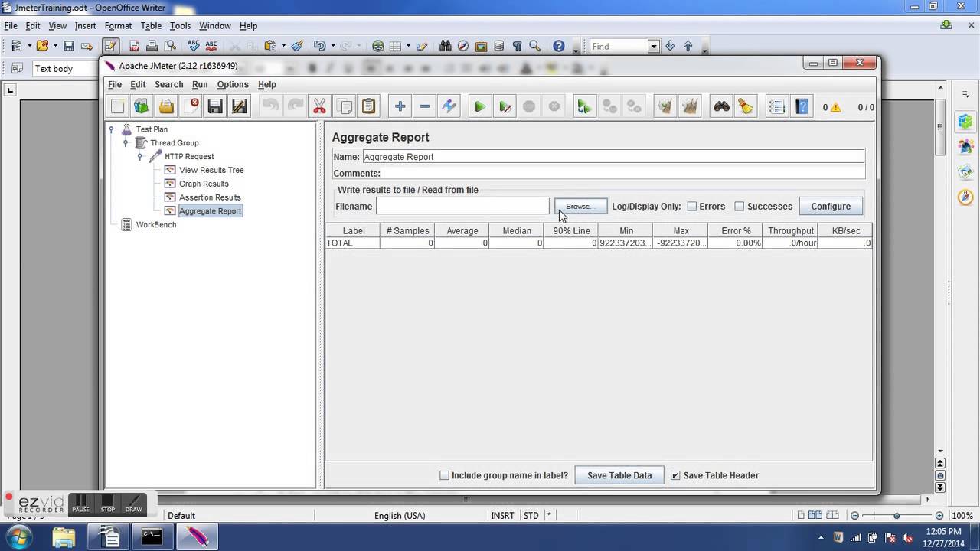The width and height of the screenshot is (980, 551).
Task: Collapse the Test Plan tree node
Action: click(112, 129)
